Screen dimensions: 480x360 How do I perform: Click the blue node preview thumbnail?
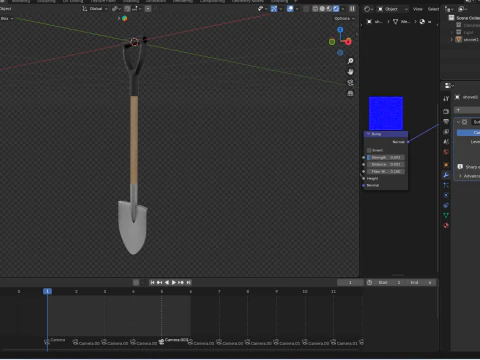(386, 113)
